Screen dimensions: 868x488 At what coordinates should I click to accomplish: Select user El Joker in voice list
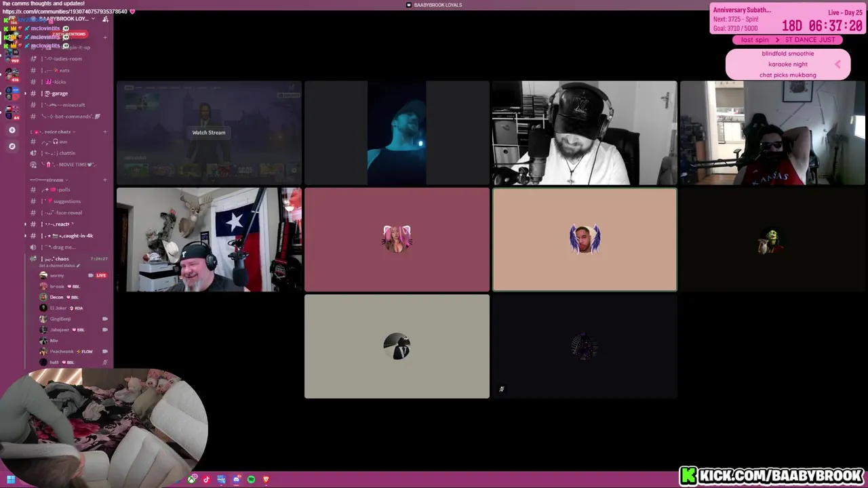73,308
